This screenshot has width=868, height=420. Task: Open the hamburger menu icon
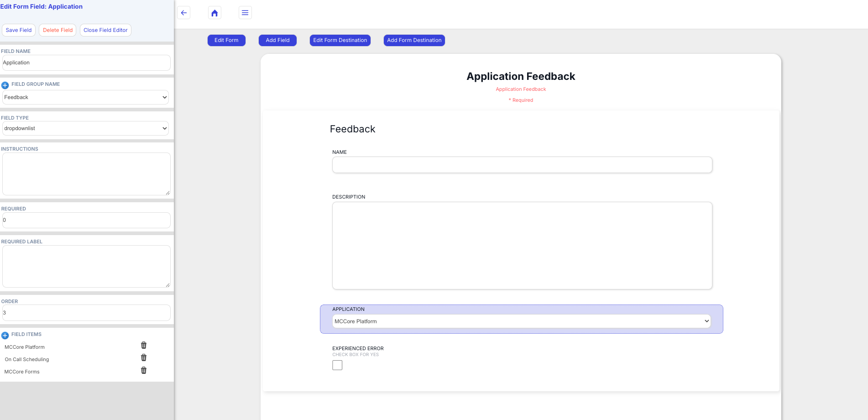245,13
